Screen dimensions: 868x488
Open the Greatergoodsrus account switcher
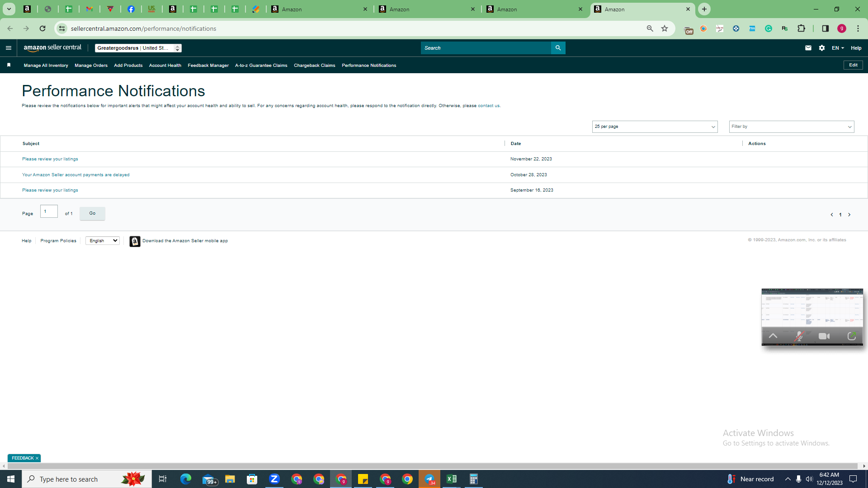tap(138, 48)
